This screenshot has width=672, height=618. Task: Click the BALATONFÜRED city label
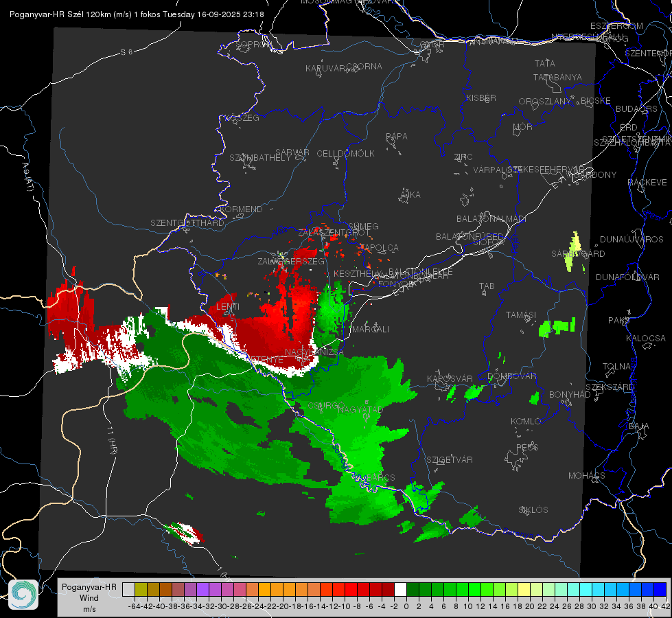click(470, 237)
